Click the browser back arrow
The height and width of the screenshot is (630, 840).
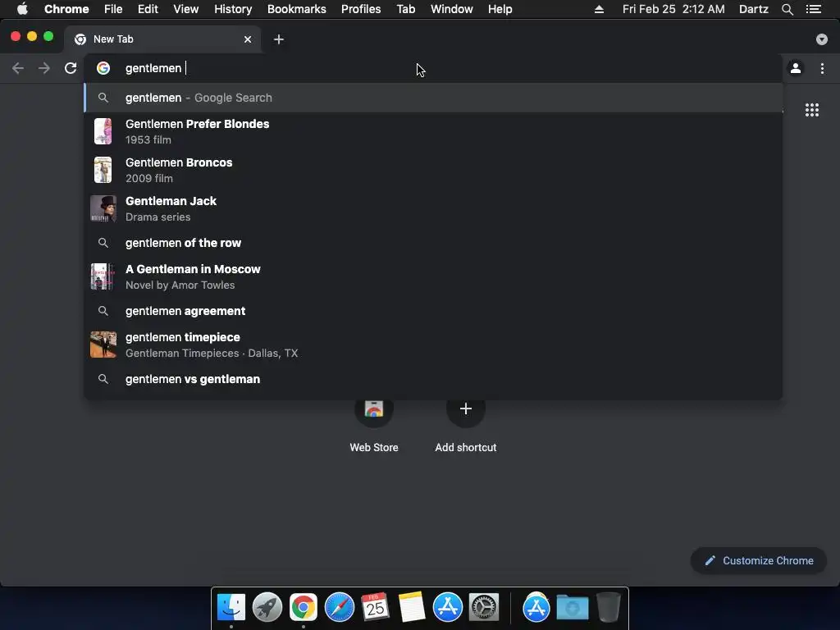click(18, 68)
